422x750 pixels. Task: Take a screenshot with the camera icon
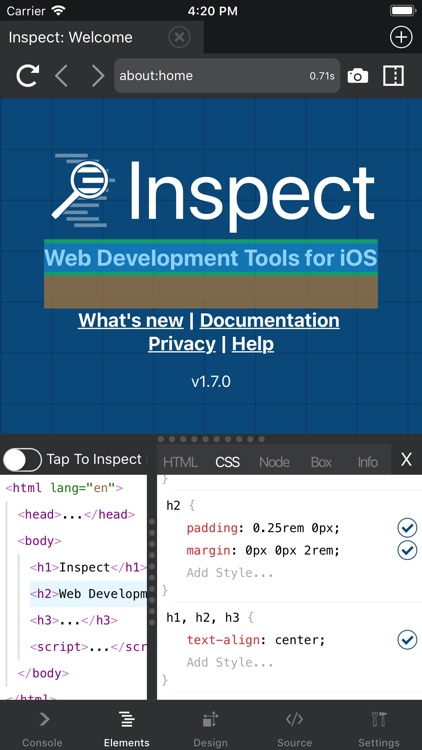point(357,76)
